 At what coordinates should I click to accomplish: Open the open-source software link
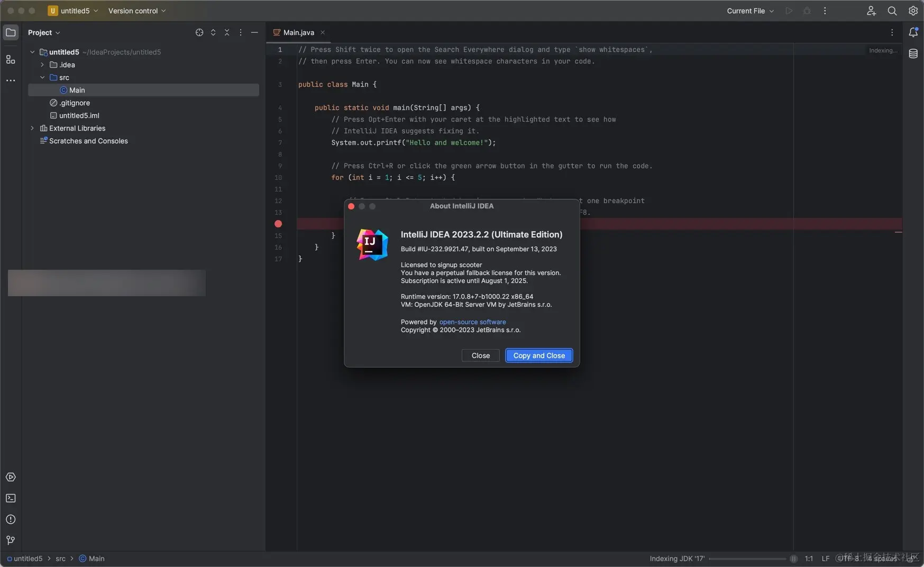(472, 322)
